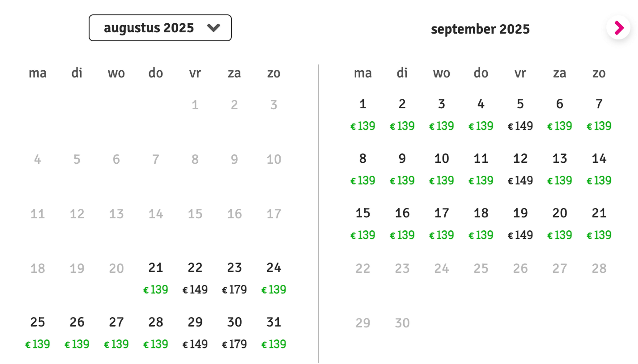Pick August 31 date
Screen dimensions: 638x364
[274, 332]
